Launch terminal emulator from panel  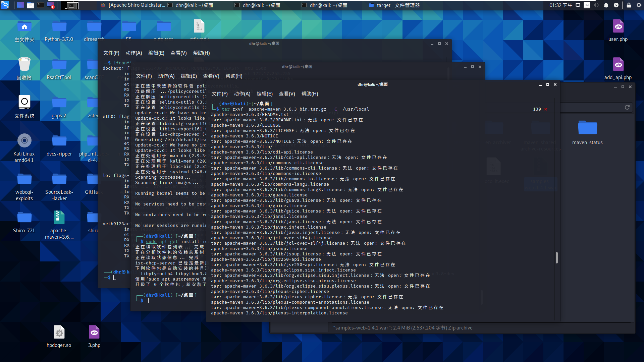(41, 5)
